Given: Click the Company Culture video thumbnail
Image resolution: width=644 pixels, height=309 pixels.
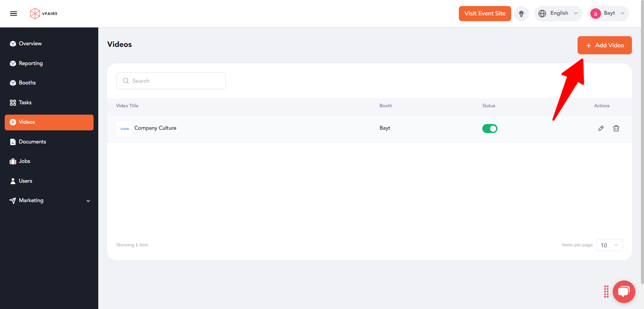Looking at the screenshot, I should [124, 129].
